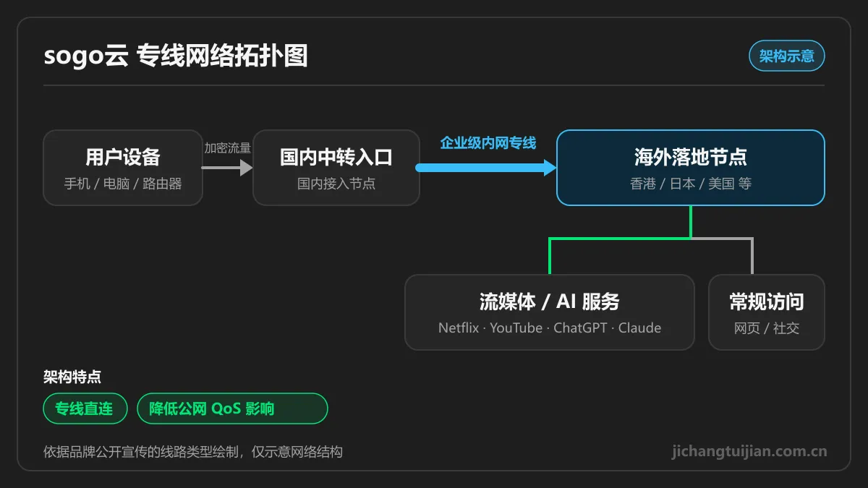Click the 国内中转入口 node box
This screenshot has height=488, width=868.
point(336,168)
